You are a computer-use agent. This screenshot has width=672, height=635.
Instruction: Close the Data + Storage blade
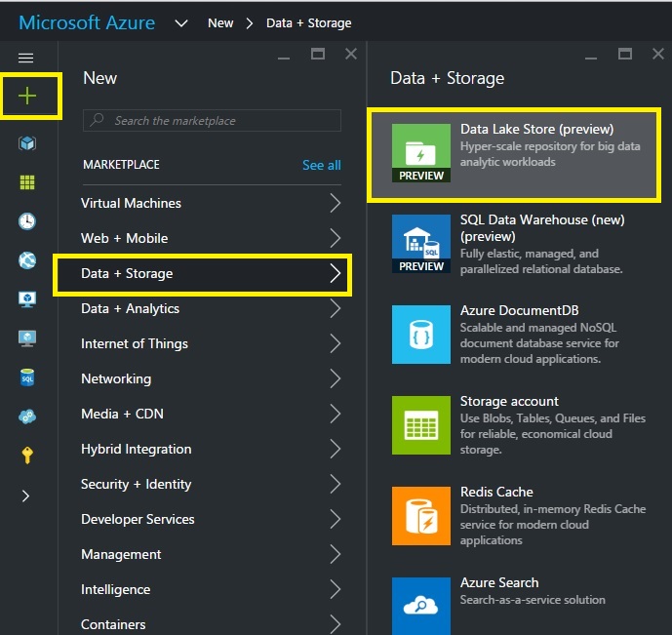658,54
